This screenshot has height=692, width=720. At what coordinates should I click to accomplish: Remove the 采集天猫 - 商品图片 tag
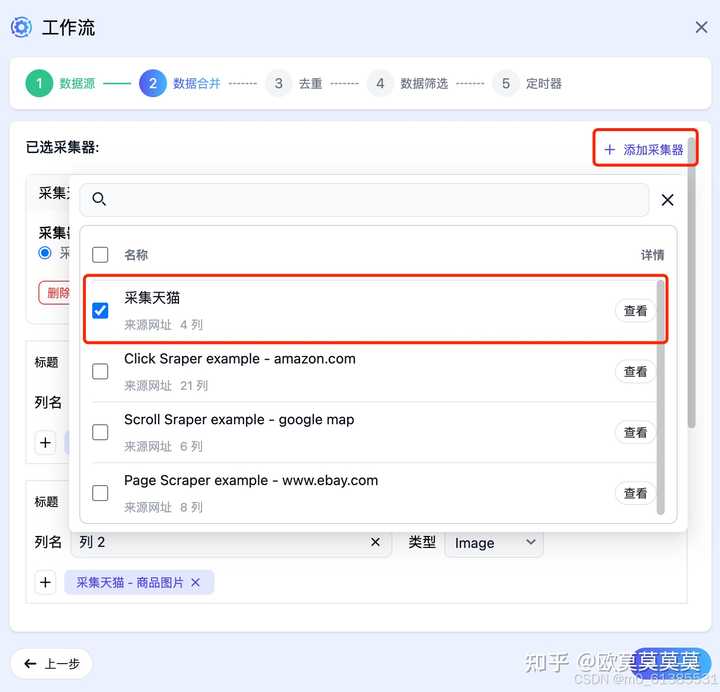click(196, 583)
